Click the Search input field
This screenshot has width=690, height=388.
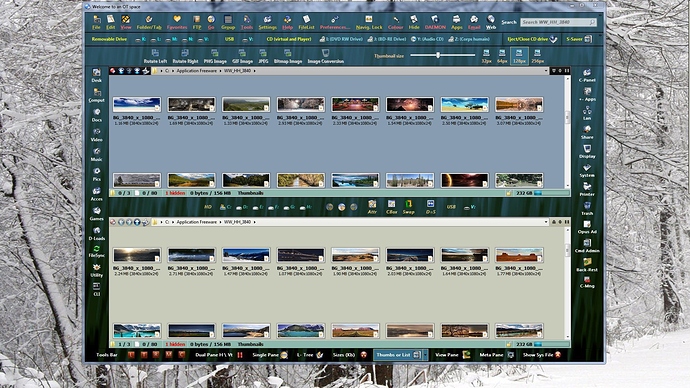558,22
